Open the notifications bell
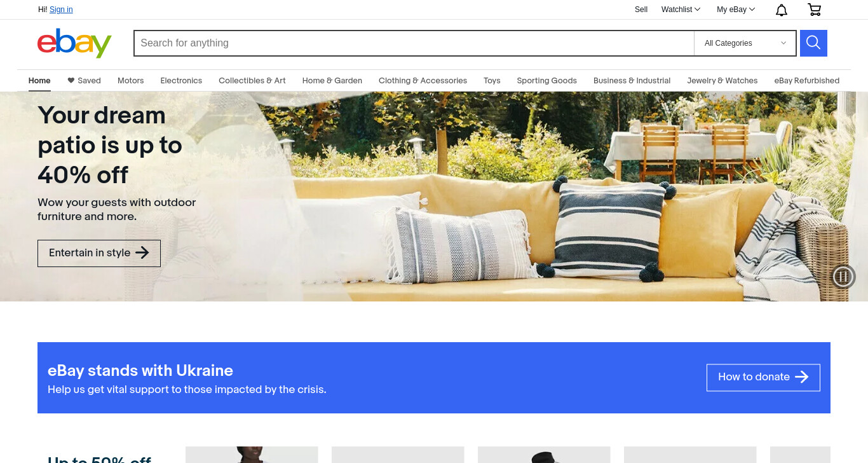This screenshot has height=463, width=868. (x=782, y=10)
